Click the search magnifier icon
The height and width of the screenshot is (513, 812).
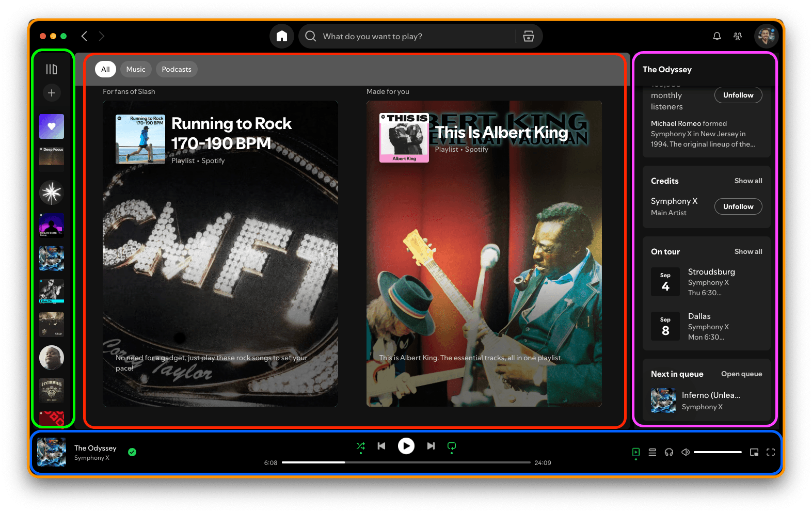310,36
